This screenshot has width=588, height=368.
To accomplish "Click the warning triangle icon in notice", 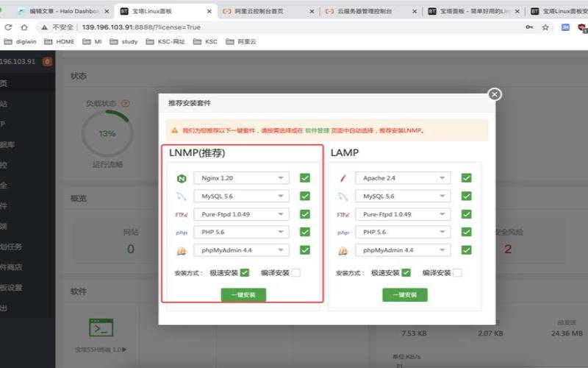I will (174, 131).
